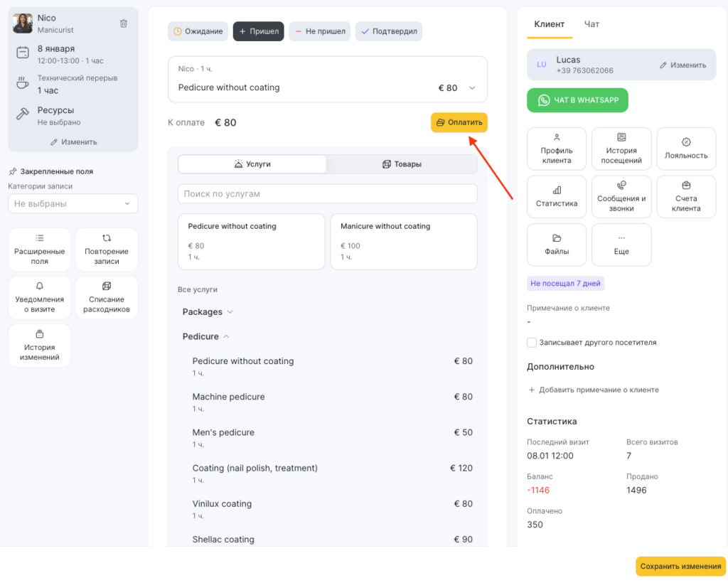Open Профиль клиента tile

tap(556, 149)
